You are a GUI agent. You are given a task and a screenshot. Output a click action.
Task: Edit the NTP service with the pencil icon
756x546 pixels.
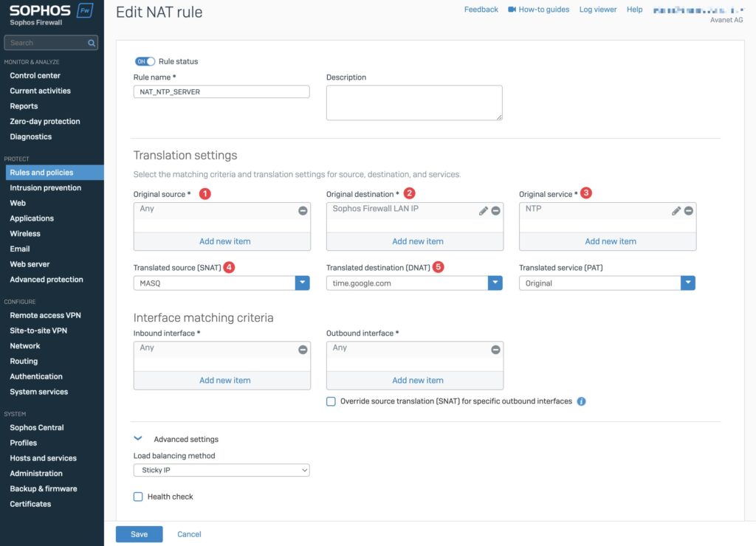click(x=676, y=210)
